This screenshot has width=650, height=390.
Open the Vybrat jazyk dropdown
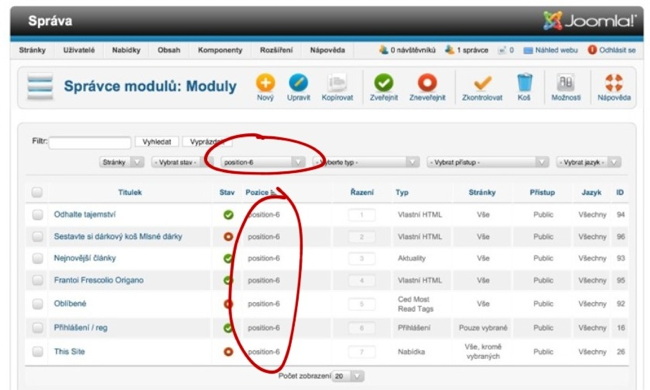coord(589,162)
